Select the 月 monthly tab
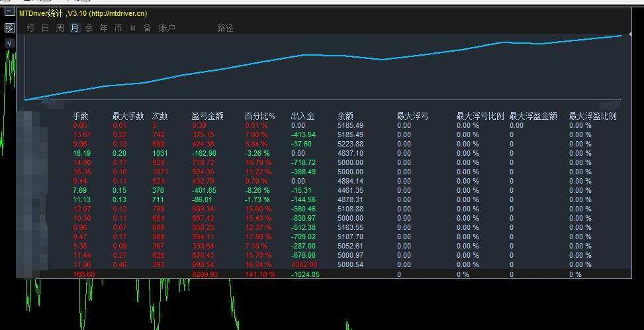The height and width of the screenshot is (330, 644). click(74, 28)
